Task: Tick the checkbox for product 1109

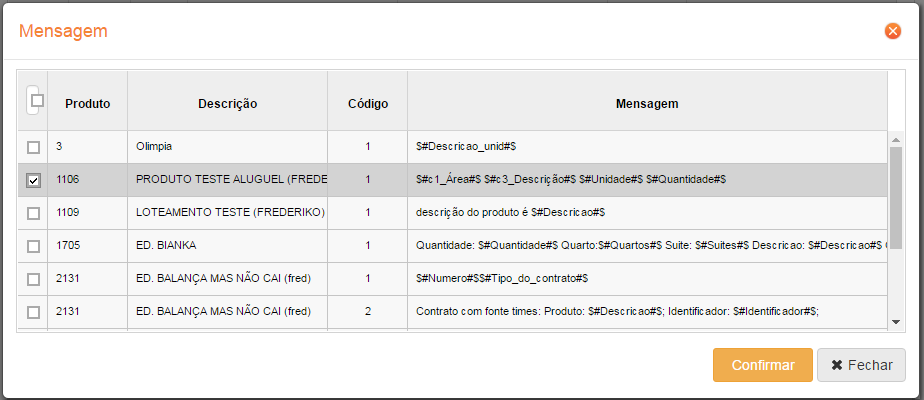Action: pyautogui.click(x=33, y=213)
